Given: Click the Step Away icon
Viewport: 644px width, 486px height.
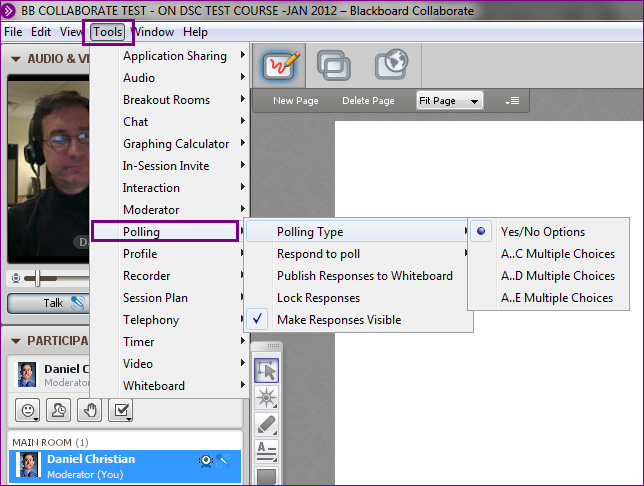Looking at the screenshot, I should (58, 410).
